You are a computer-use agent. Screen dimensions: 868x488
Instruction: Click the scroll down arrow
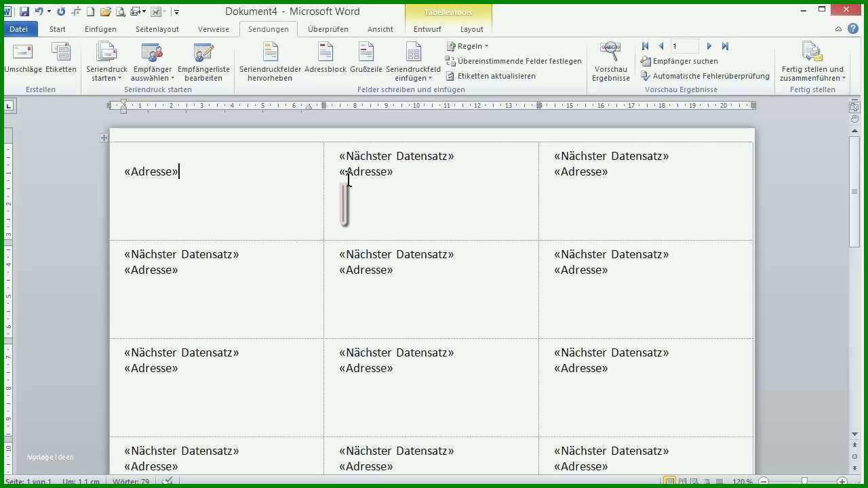(854, 434)
